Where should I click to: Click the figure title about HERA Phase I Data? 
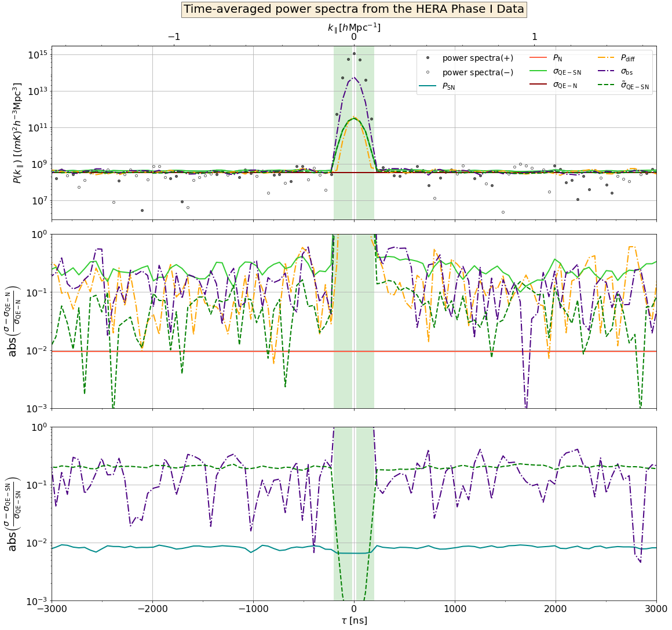point(354,9)
